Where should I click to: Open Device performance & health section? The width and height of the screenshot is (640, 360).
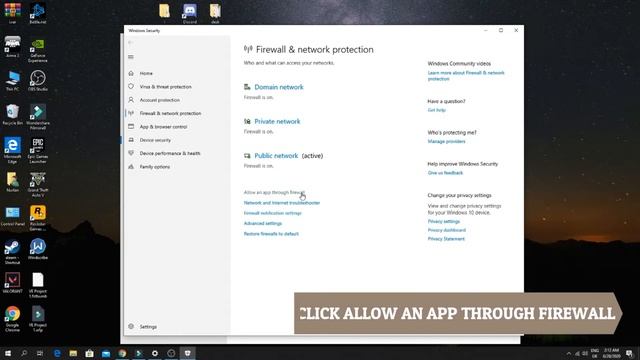coord(170,153)
